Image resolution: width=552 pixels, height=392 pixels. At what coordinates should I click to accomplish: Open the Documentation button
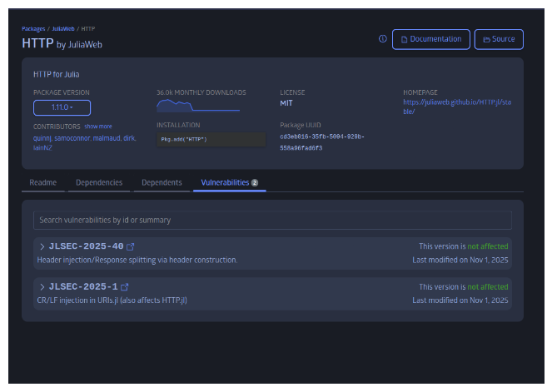(x=431, y=39)
